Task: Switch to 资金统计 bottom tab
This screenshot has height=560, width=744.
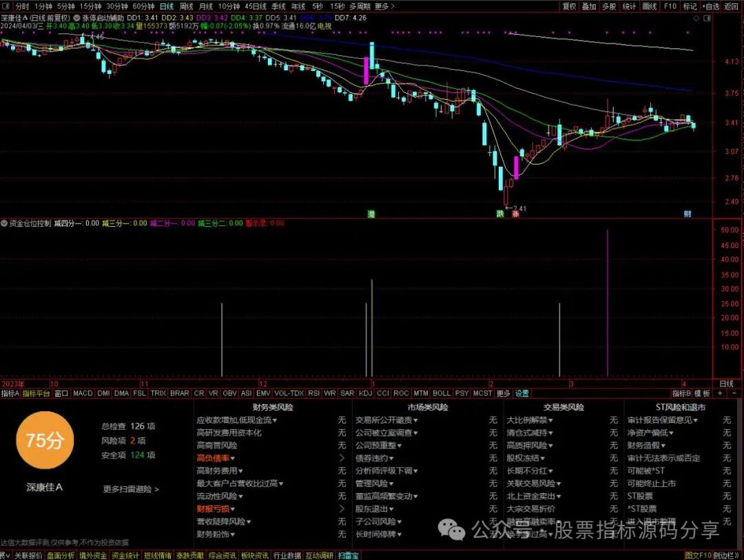Action: (x=125, y=555)
